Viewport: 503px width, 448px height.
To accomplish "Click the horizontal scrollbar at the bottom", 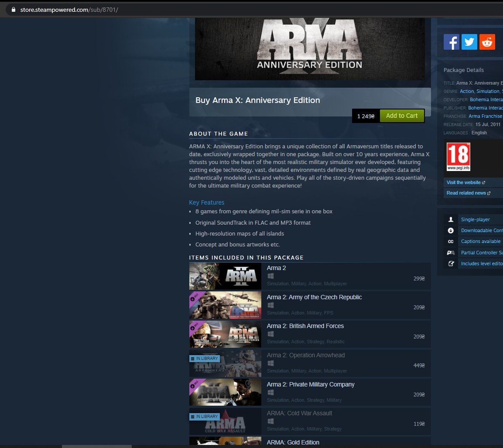I will click(97, 446).
